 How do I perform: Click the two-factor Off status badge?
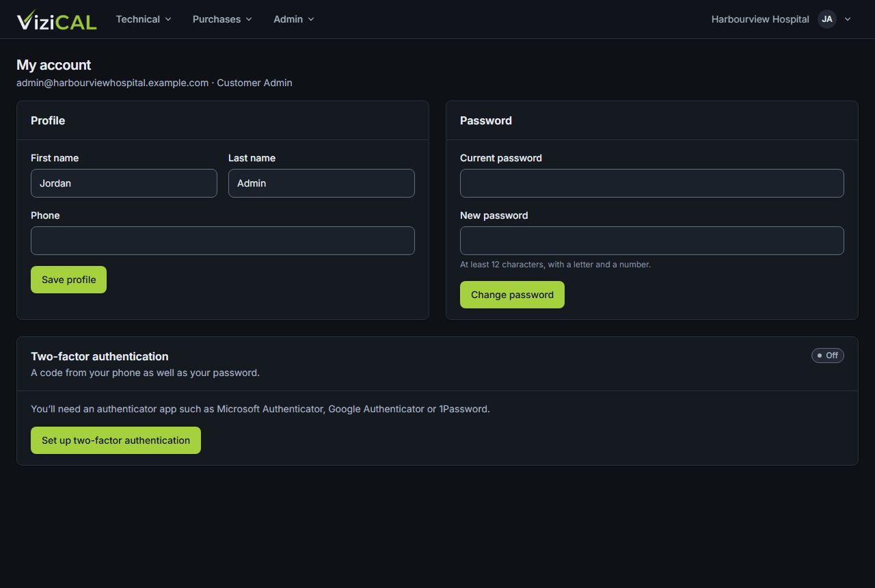(x=828, y=356)
